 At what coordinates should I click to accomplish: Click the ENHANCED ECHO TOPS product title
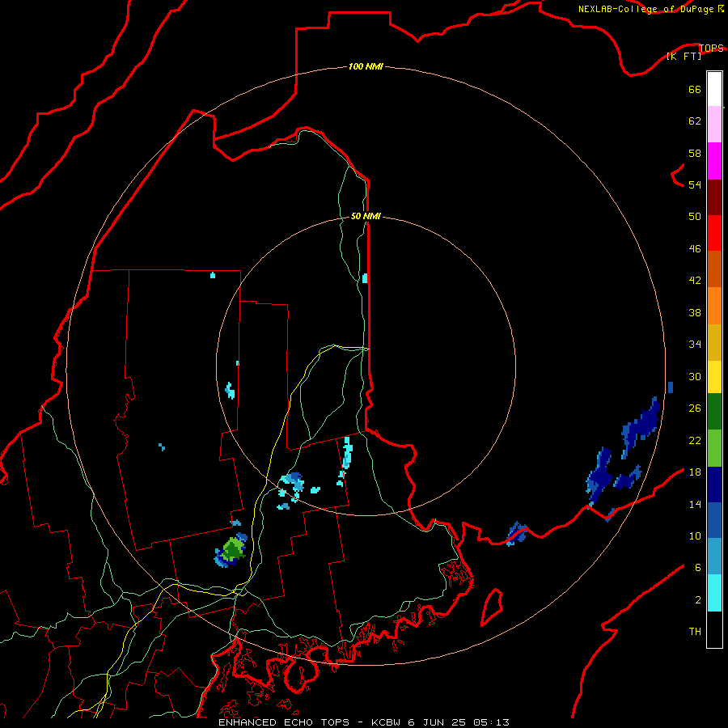(x=284, y=722)
